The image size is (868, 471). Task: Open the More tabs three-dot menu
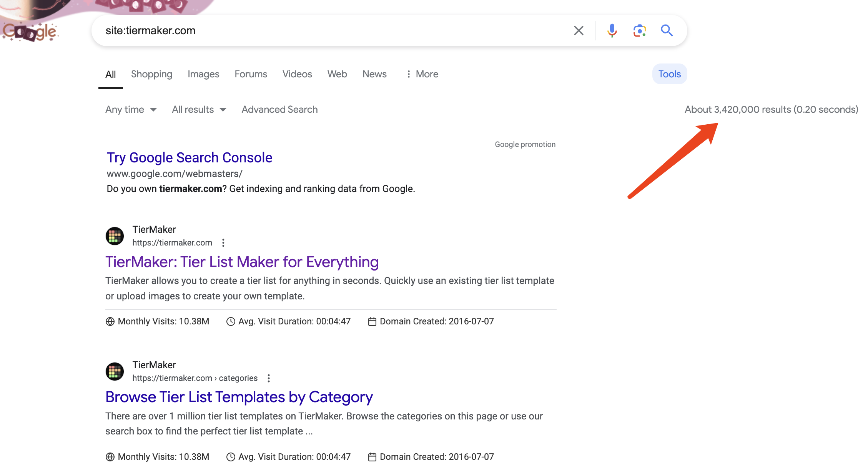[x=422, y=74]
